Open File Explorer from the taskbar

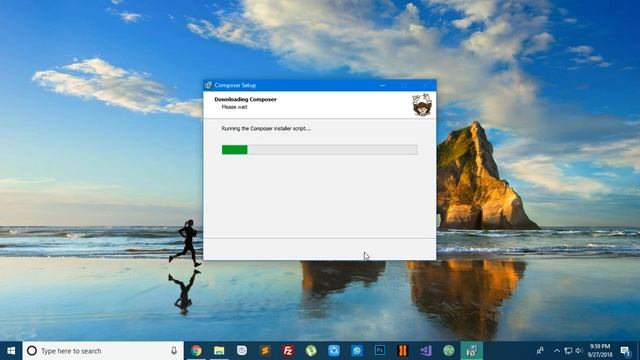tap(219, 351)
